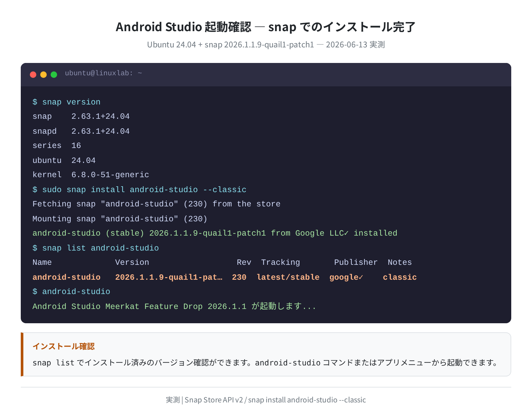Screen dimensions: 532x418
Task: Click the orange "classic" notes cell
Action: click(x=400, y=277)
